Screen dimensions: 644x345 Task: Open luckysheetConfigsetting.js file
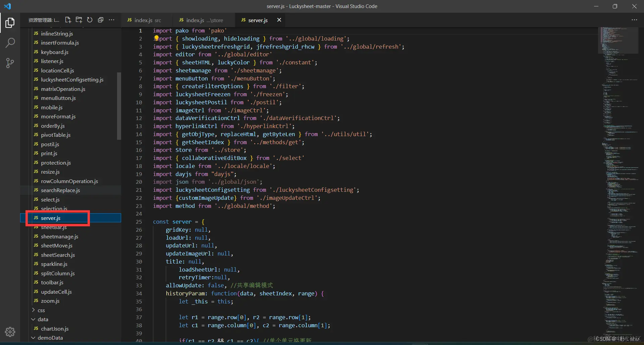tap(72, 79)
